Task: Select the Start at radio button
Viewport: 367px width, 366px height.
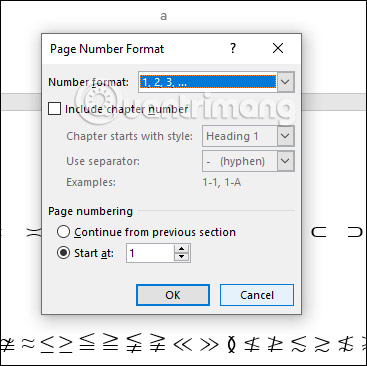Action: pyautogui.click(x=63, y=253)
